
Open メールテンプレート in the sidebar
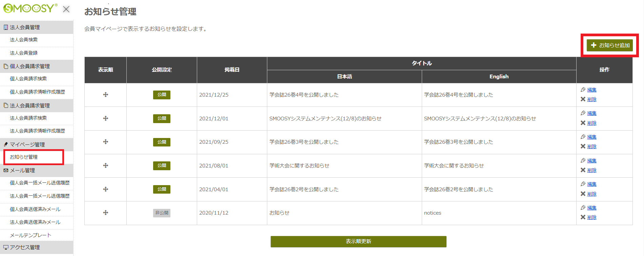30,235
